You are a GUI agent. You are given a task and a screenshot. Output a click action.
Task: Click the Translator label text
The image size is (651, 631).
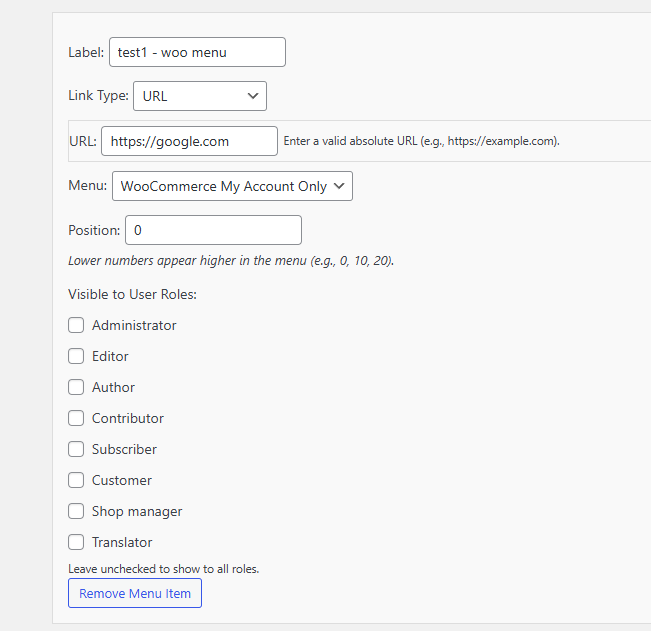(x=122, y=542)
